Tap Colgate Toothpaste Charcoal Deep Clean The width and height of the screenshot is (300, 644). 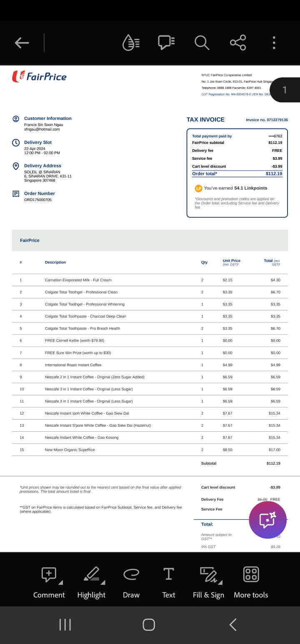85,316
